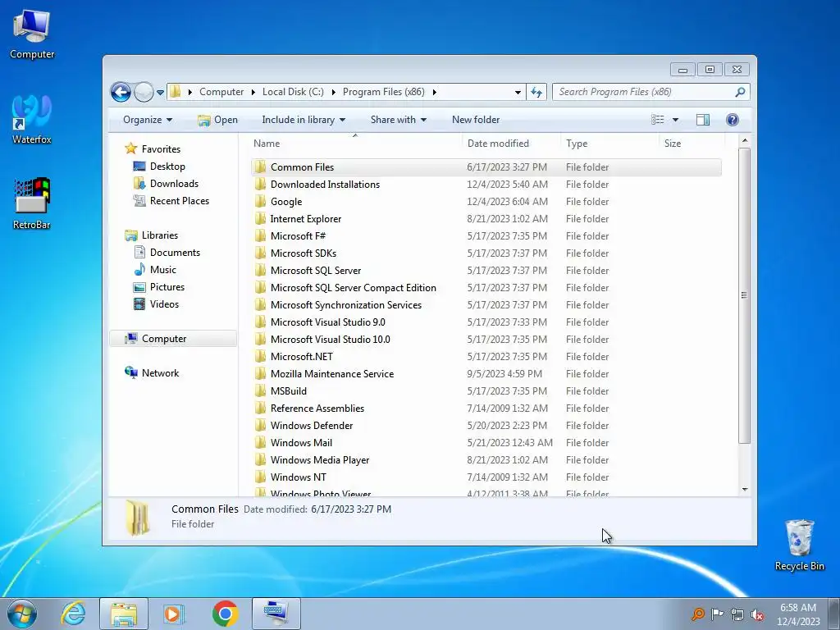Select the Microsoft SDKs folder icon
This screenshot has width=840, height=630.
260,253
